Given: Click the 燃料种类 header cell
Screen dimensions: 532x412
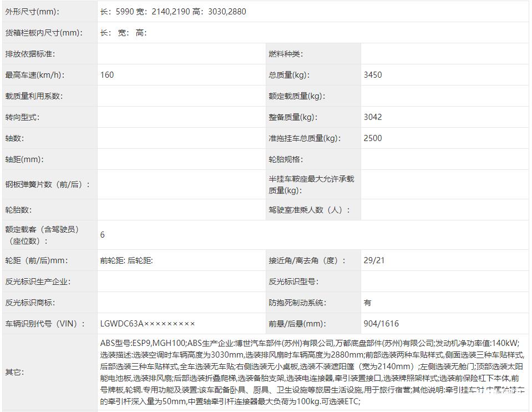Looking at the screenshot, I should pos(286,53).
